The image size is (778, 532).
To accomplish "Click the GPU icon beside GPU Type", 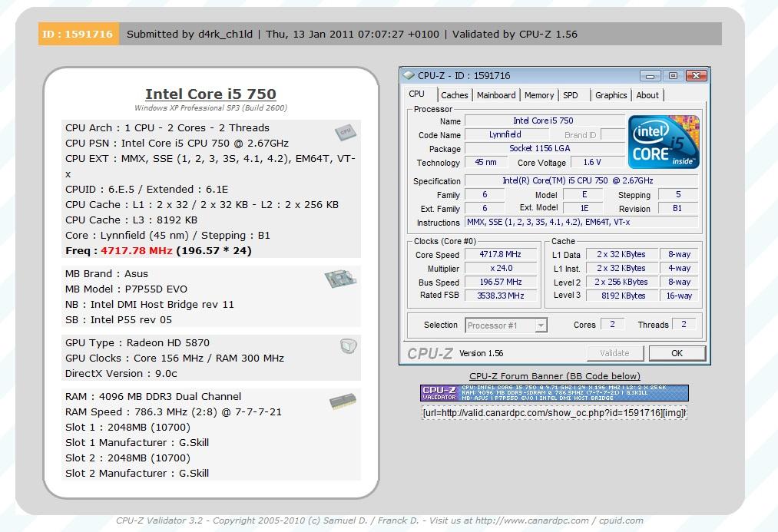I will (349, 345).
